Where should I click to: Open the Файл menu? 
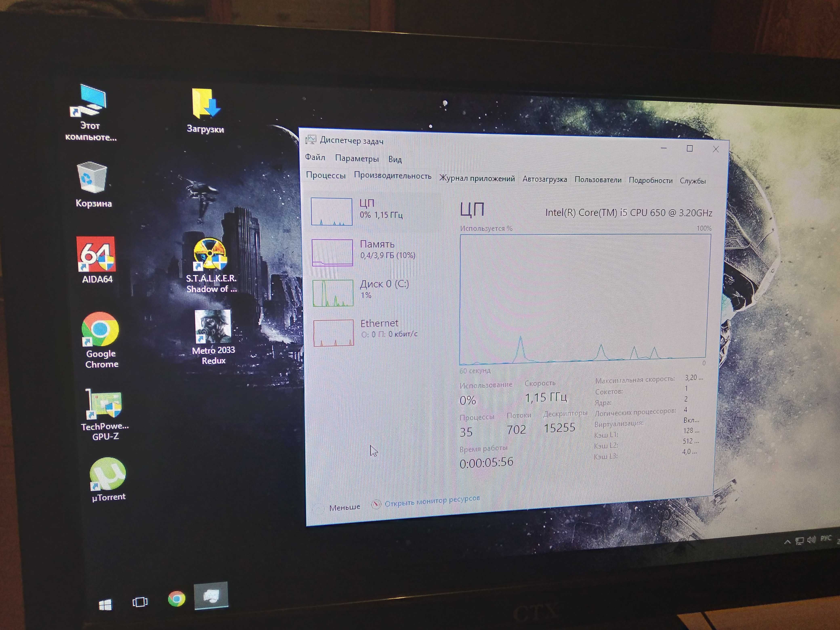coord(315,157)
